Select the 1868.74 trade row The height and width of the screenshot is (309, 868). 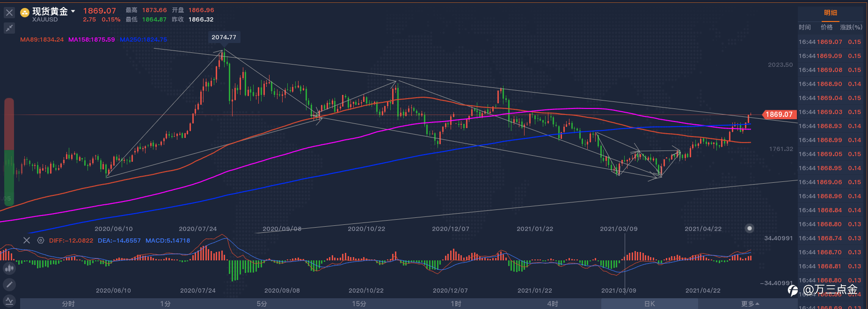tap(831, 238)
